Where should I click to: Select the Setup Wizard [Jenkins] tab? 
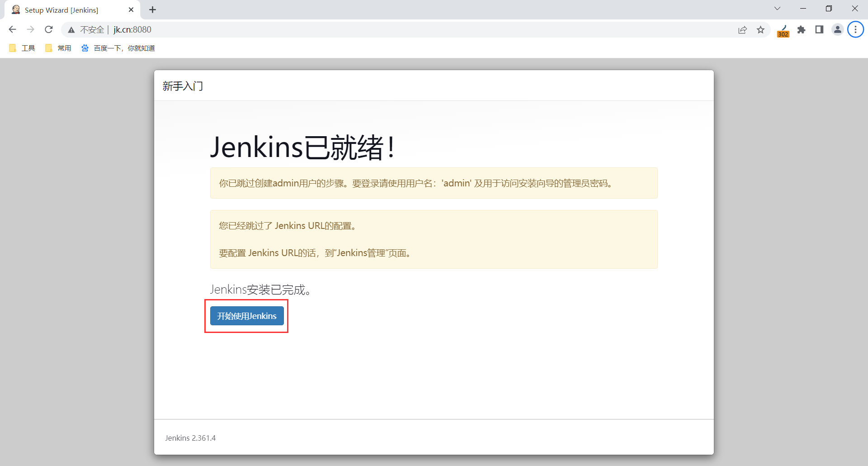pyautogui.click(x=72, y=10)
